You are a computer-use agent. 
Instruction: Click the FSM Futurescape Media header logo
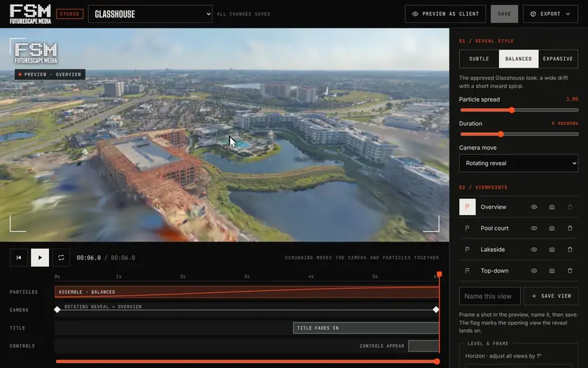click(x=30, y=14)
